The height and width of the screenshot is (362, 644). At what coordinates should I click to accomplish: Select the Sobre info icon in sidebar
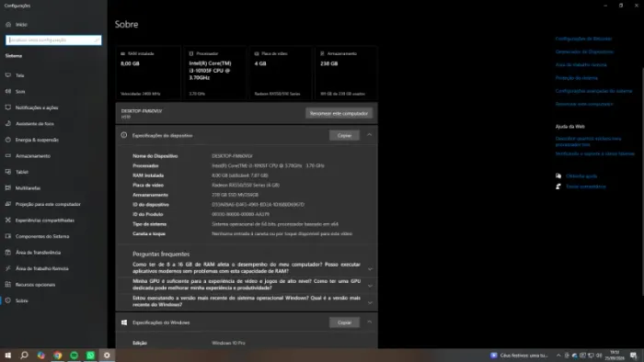click(x=8, y=300)
